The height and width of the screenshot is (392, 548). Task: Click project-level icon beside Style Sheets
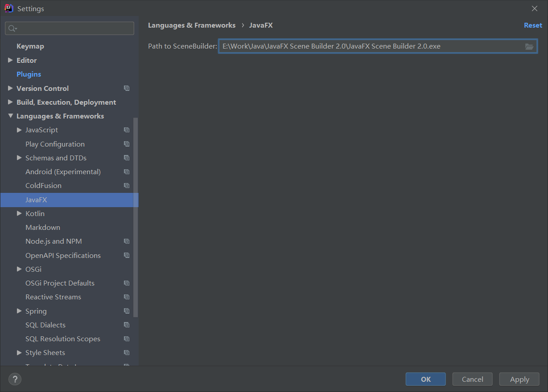[127, 352]
